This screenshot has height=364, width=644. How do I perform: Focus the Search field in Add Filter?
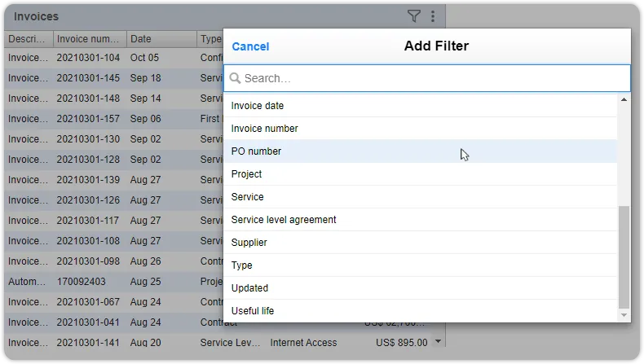tap(427, 78)
